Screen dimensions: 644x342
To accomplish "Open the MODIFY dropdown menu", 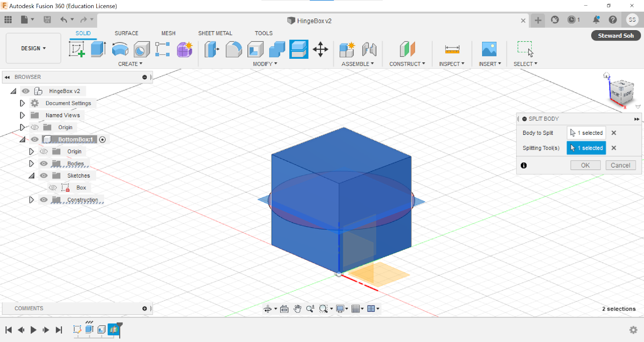I will (x=265, y=64).
